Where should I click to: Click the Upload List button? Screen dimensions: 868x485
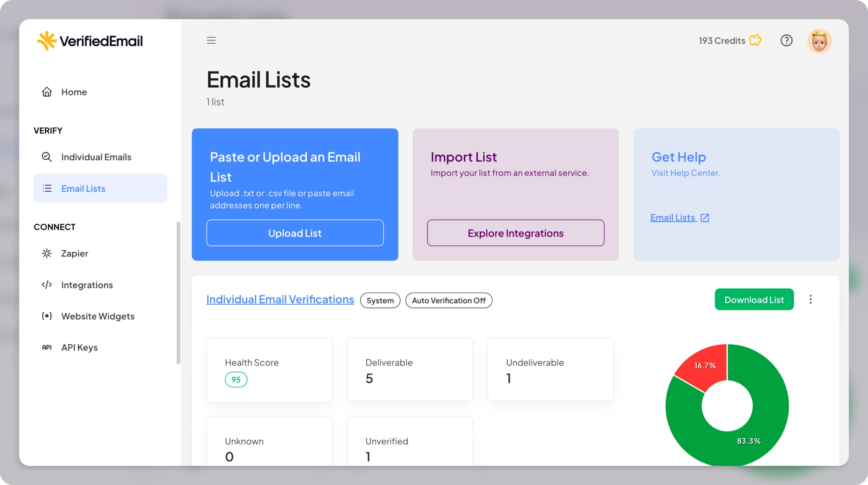point(295,233)
